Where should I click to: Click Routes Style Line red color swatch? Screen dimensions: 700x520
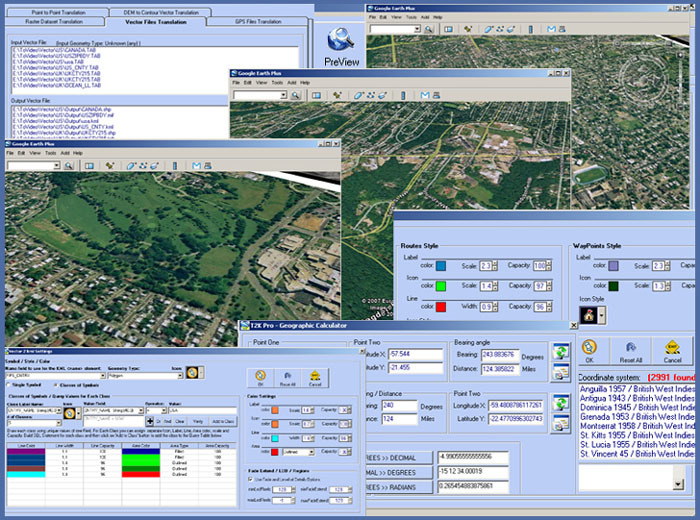point(441,307)
